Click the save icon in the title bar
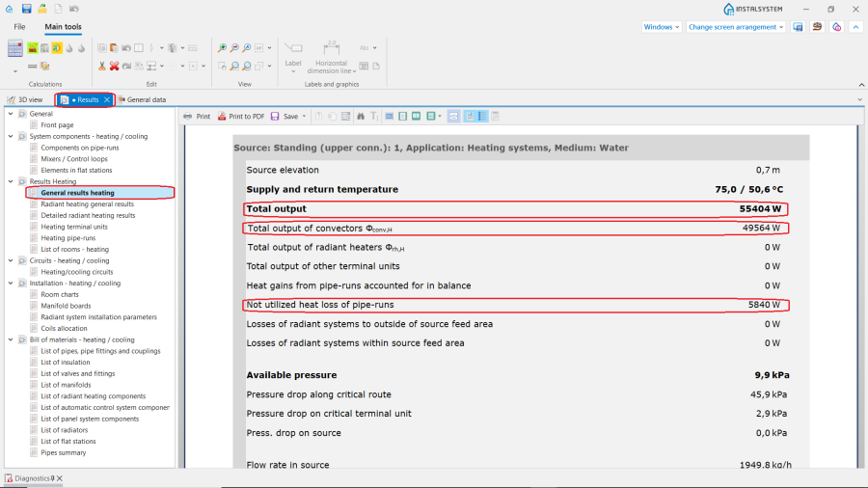 (26, 9)
